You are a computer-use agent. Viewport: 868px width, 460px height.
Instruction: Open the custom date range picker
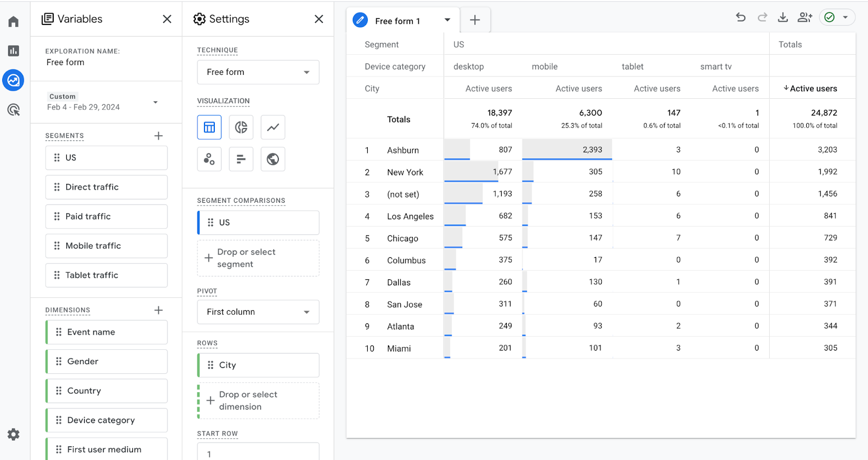[103, 102]
